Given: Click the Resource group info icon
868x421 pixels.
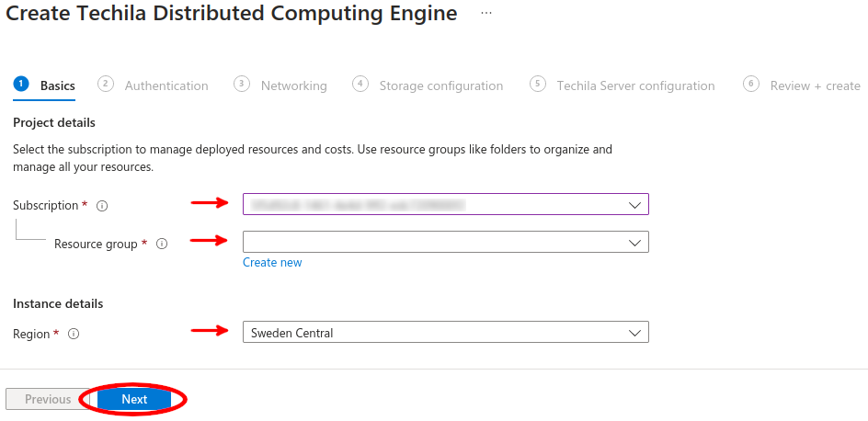Looking at the screenshot, I should (162, 245).
